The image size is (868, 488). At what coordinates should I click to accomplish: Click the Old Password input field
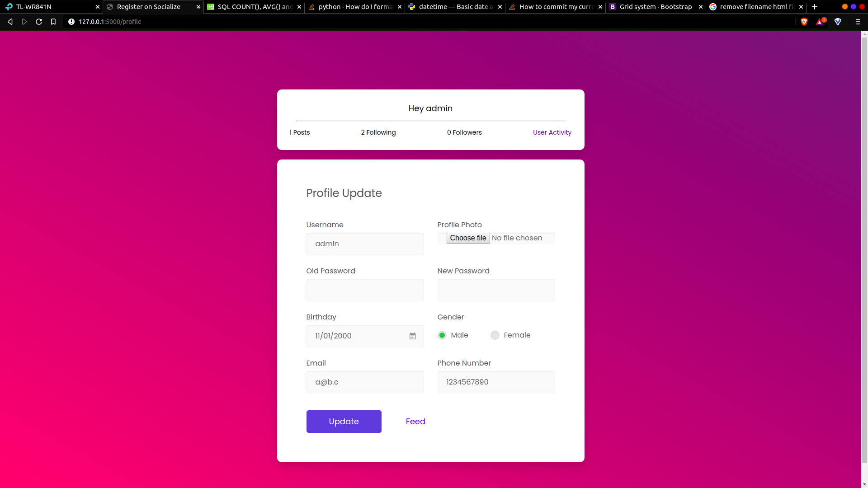(365, 290)
